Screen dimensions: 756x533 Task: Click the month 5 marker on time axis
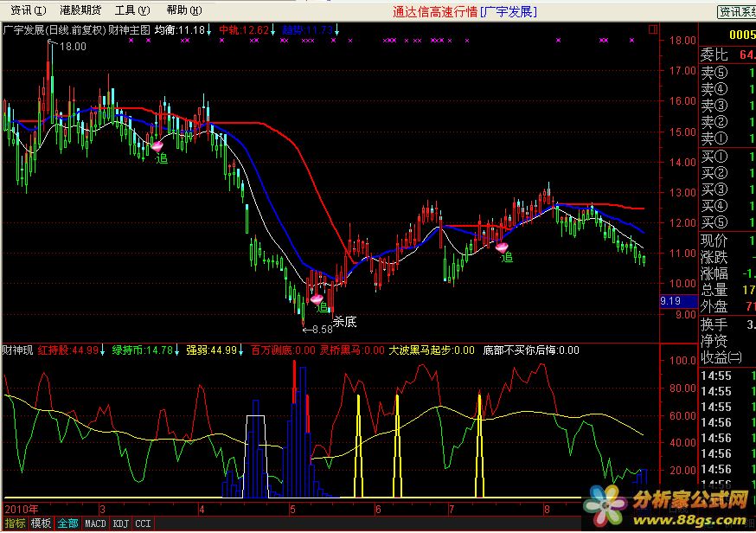point(292,510)
